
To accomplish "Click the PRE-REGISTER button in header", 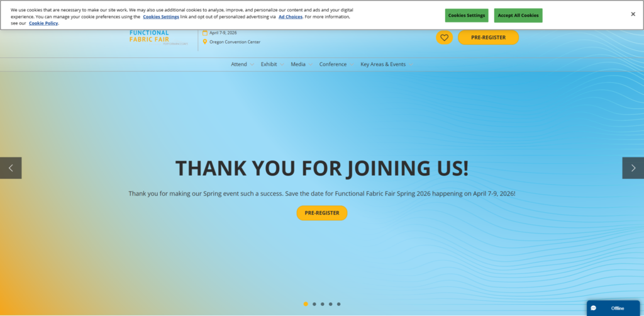I will coord(488,37).
